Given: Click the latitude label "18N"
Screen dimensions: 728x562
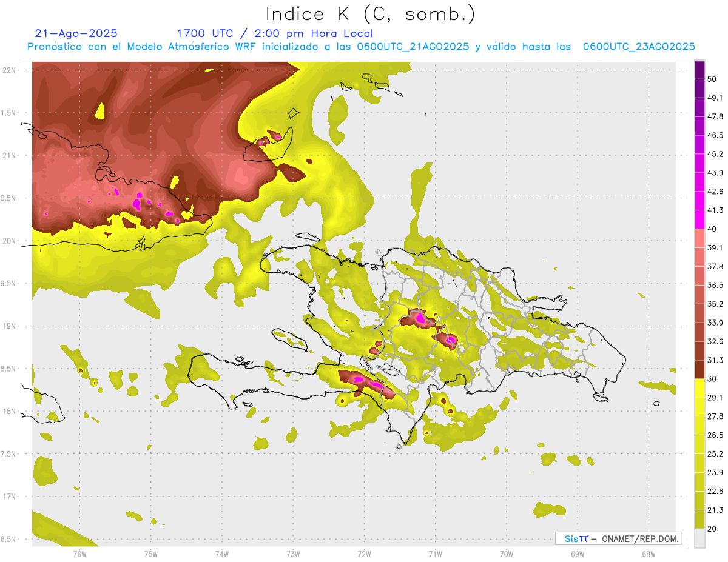Looking at the screenshot, I should [x=10, y=411].
